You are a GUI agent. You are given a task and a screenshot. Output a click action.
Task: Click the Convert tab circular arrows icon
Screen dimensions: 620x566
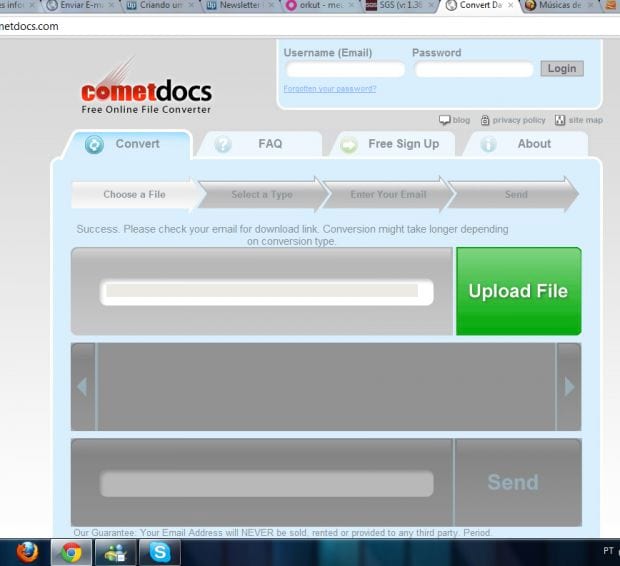coord(95,144)
